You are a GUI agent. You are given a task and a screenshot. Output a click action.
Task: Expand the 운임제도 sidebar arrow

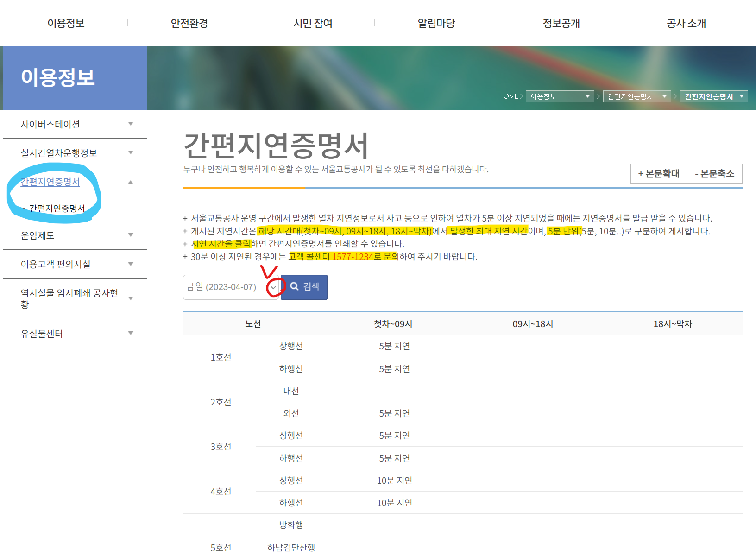[x=131, y=235]
